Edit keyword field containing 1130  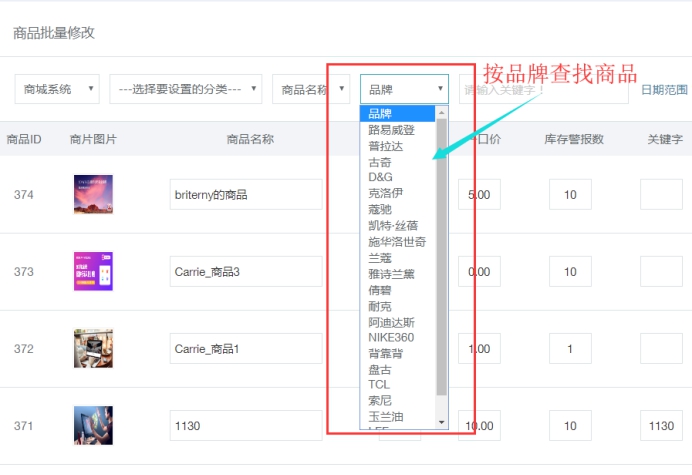point(661,426)
